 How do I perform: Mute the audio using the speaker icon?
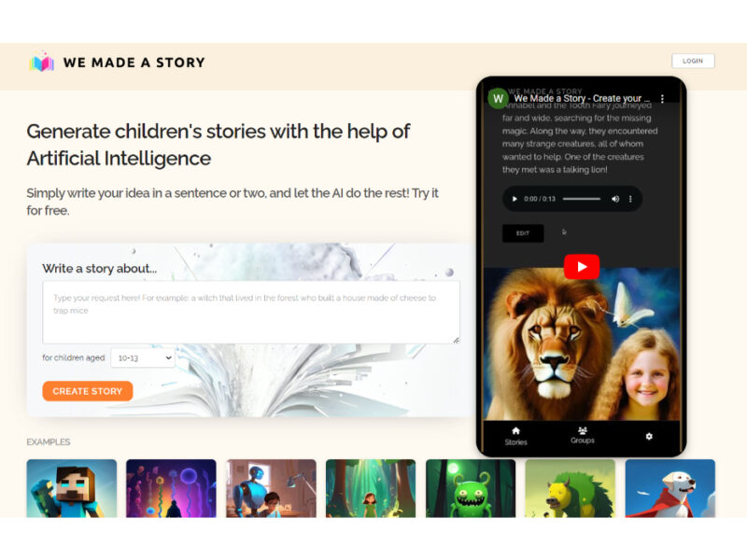click(615, 199)
